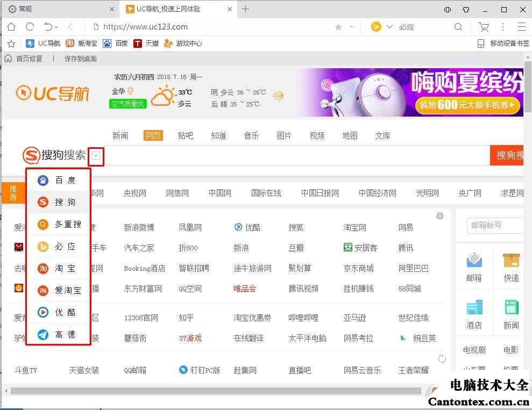Image resolution: width=532 pixels, height=410 pixels.
Task: Click into the Sogou search input box
Action: coord(297,155)
